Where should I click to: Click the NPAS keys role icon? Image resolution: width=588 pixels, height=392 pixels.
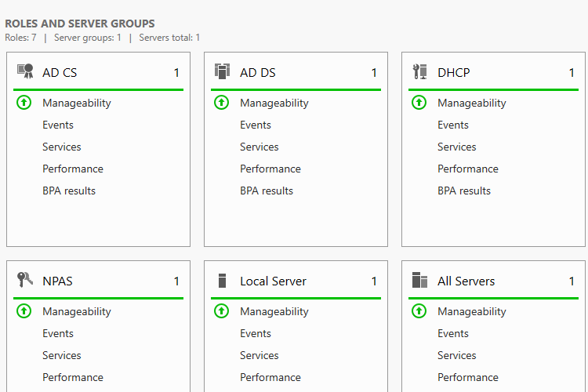tap(24, 281)
